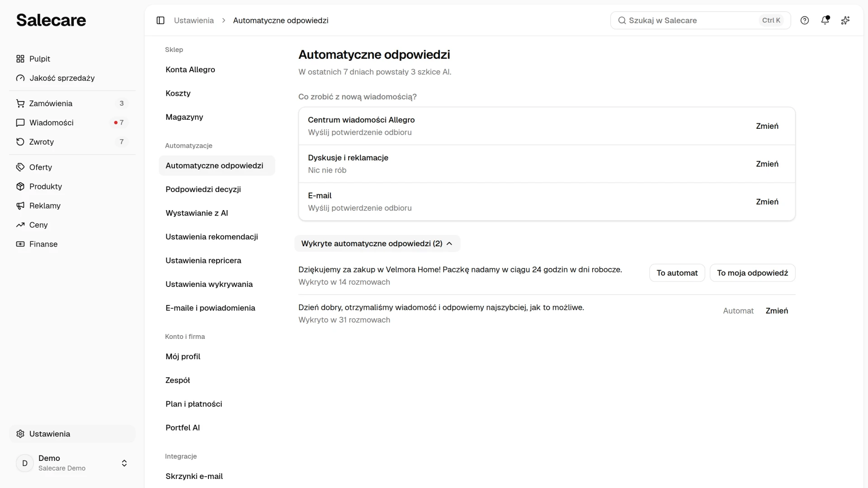Change Dyskusje i reklamacje setting

(x=767, y=164)
